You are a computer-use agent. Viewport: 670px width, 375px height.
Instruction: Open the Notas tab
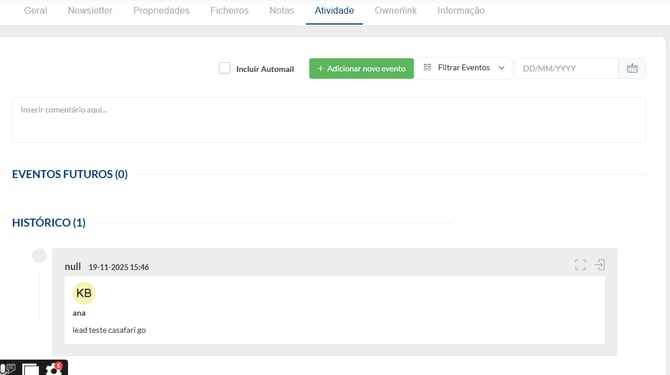coord(282,11)
